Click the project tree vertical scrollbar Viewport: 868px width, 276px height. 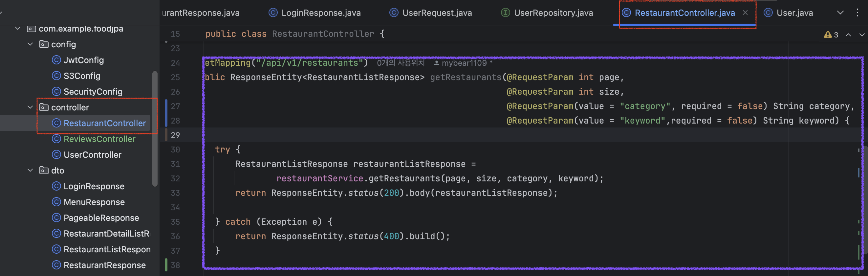point(155,128)
